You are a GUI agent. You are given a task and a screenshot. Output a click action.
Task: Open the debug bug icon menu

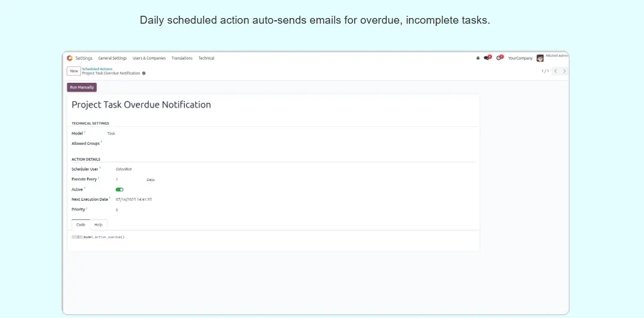pos(478,58)
